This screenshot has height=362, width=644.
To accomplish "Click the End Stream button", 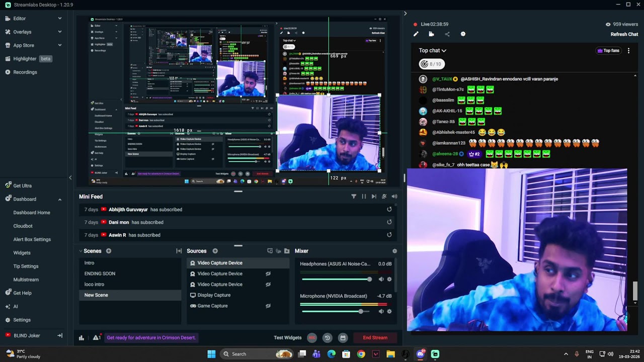I will tap(375, 338).
